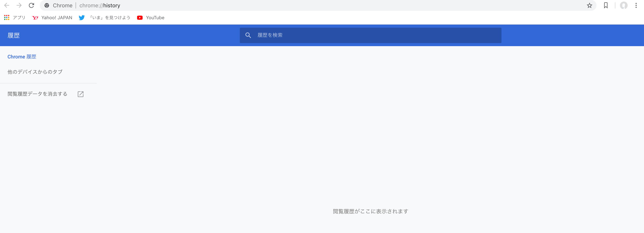Click the 履歴 page title
Screen dimensions: 644x233
[x=13, y=35]
